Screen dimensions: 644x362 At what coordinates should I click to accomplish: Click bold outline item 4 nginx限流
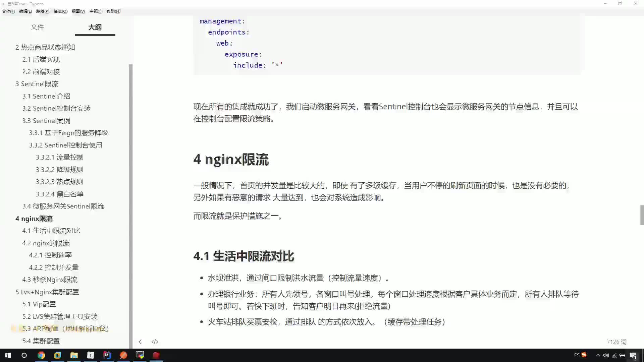point(34,219)
